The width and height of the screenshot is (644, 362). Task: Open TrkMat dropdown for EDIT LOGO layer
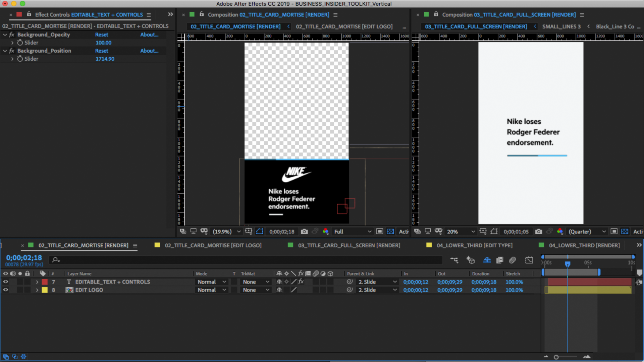point(256,290)
